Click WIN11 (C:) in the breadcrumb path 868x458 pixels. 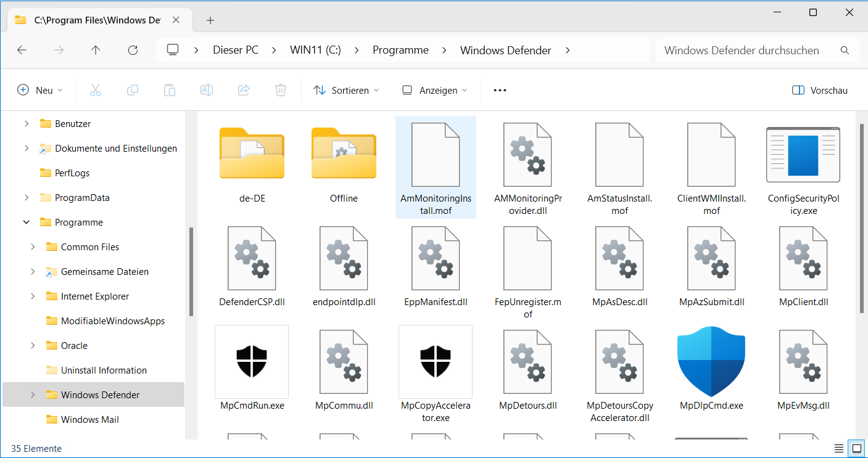click(x=315, y=51)
